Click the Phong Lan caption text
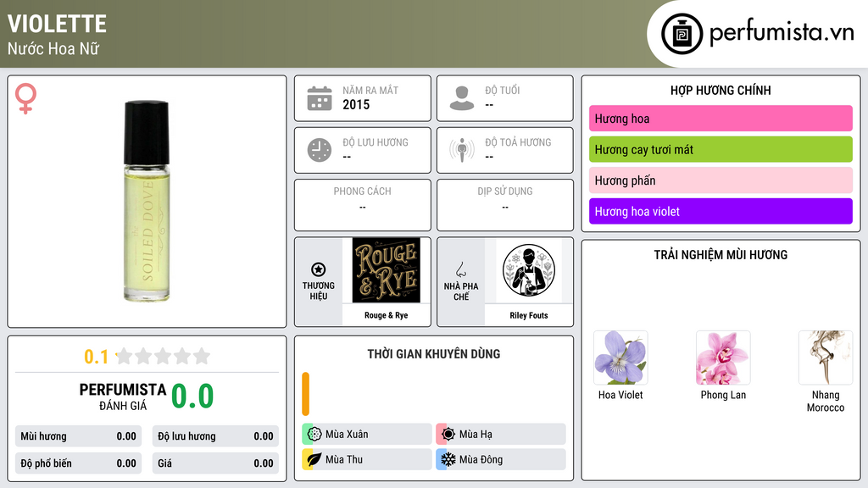Screen dimensions: 868x488 [x=723, y=395]
